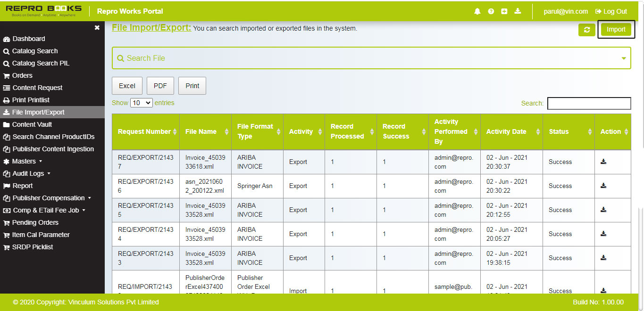Viewport: 644px width, 311px height.
Task: Click the Search input field
Action: tap(589, 103)
